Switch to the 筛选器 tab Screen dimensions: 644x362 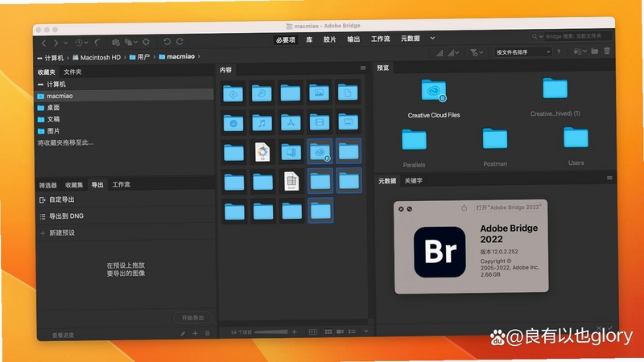(x=48, y=186)
